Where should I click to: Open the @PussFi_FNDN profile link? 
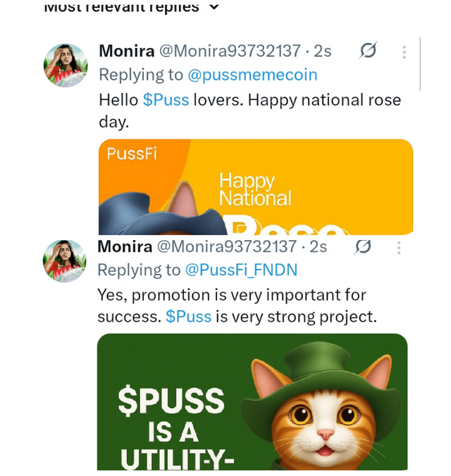coord(241,270)
